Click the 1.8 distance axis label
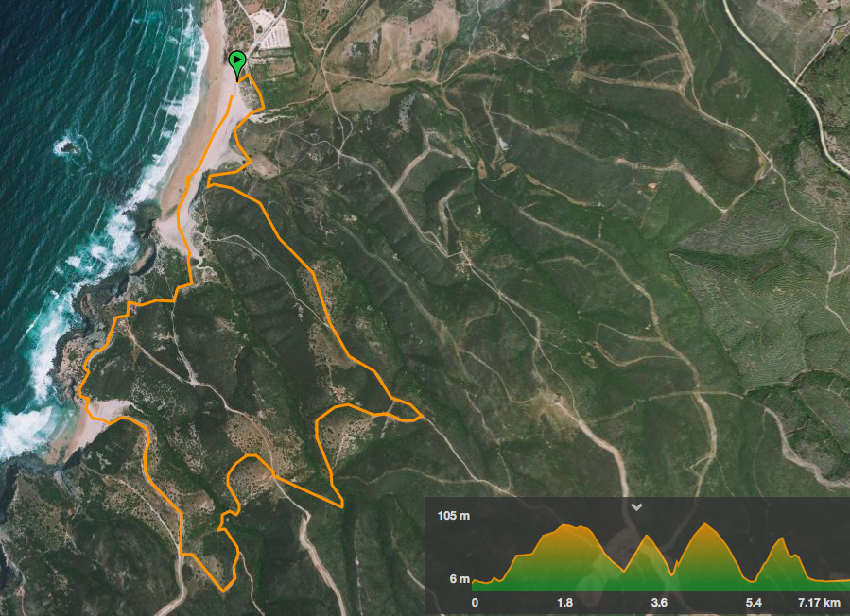 click(564, 603)
